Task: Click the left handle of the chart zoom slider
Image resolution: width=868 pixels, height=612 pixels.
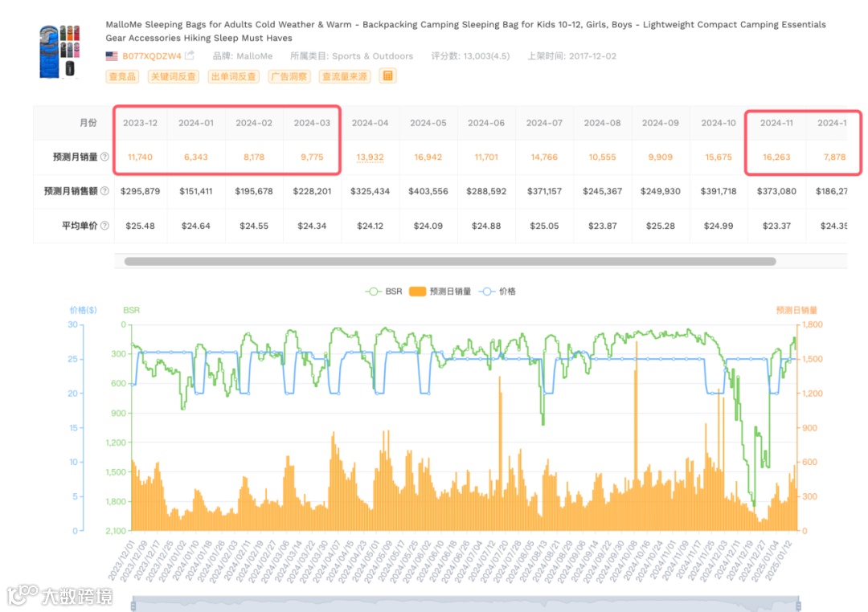Action: click(x=133, y=605)
